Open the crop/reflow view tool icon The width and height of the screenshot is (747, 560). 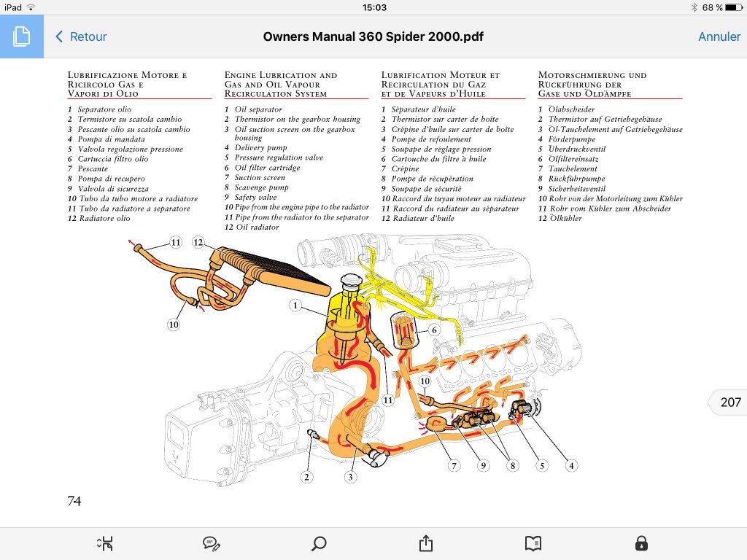click(x=105, y=543)
